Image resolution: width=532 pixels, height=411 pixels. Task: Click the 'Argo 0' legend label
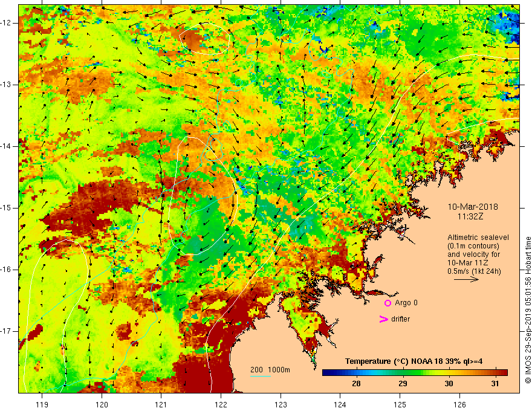pos(406,302)
